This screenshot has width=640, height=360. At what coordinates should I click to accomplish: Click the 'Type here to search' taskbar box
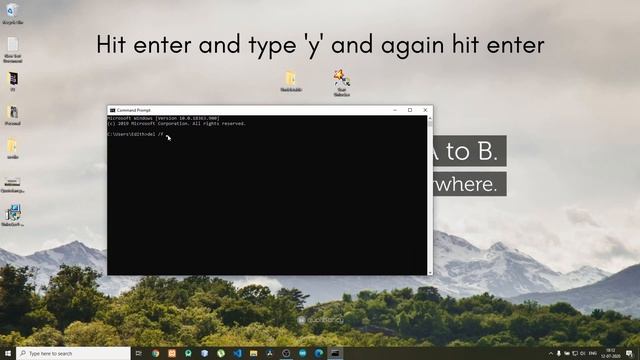tap(73, 353)
